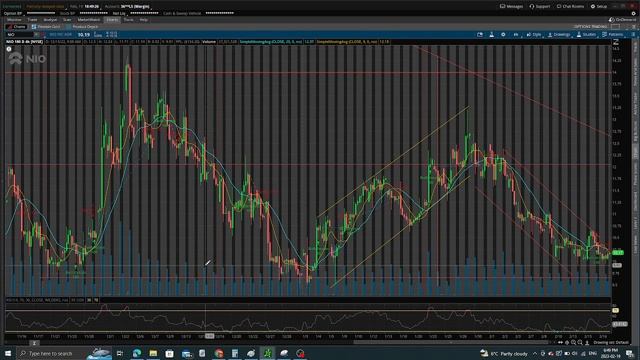The width and height of the screenshot is (640, 360).
Task: Click the green current price label on axis
Action: tap(618, 253)
